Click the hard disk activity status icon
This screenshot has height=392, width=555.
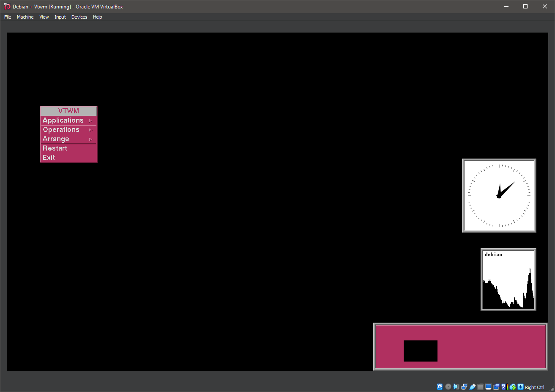coord(440,387)
